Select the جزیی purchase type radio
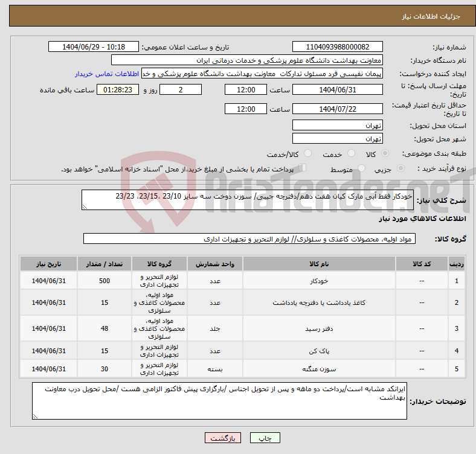Viewport: 476px width, 454px height. pos(400,168)
